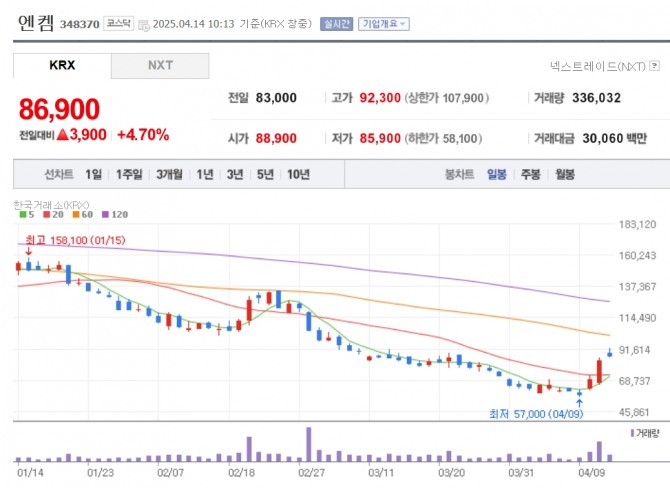
Task: Select the 1주일 line chart period
Action: 129,174
